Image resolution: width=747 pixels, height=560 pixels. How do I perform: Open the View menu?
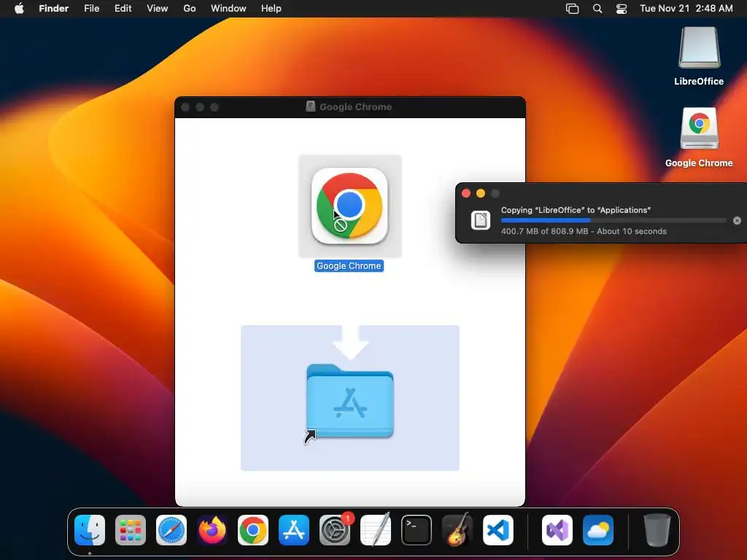point(158,9)
